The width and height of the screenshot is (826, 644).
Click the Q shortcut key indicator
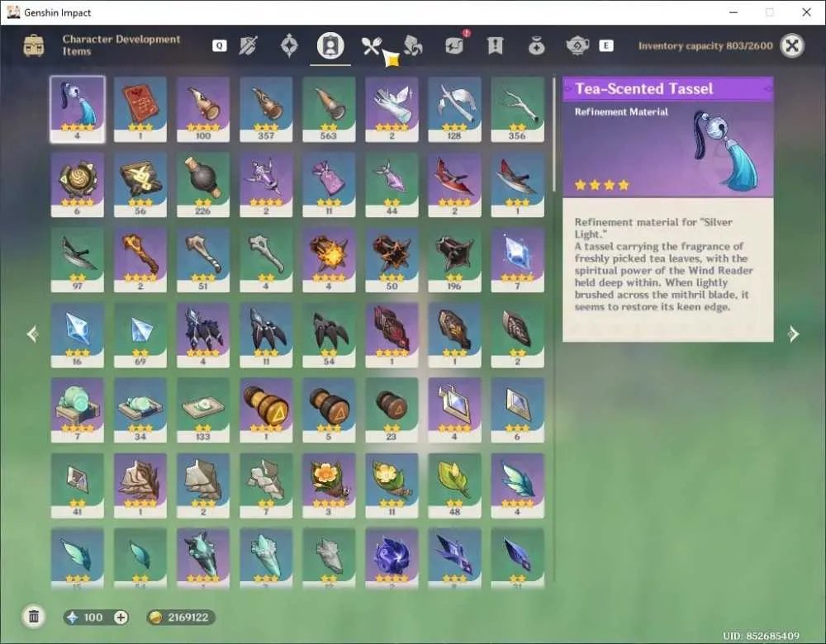219,45
